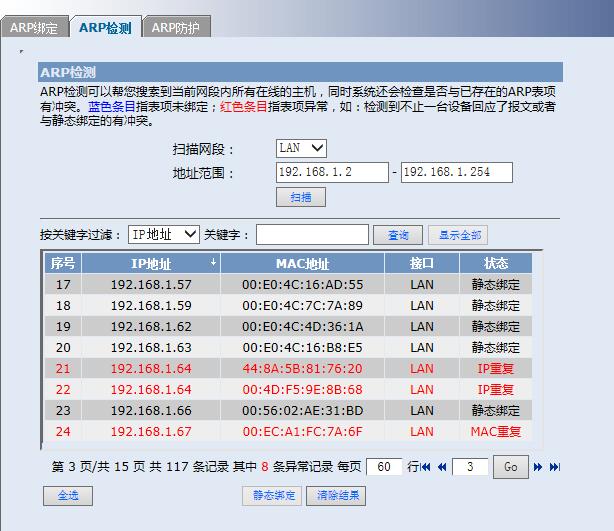Click the 全选 button
This screenshot has width=614, height=531.
click(x=68, y=496)
